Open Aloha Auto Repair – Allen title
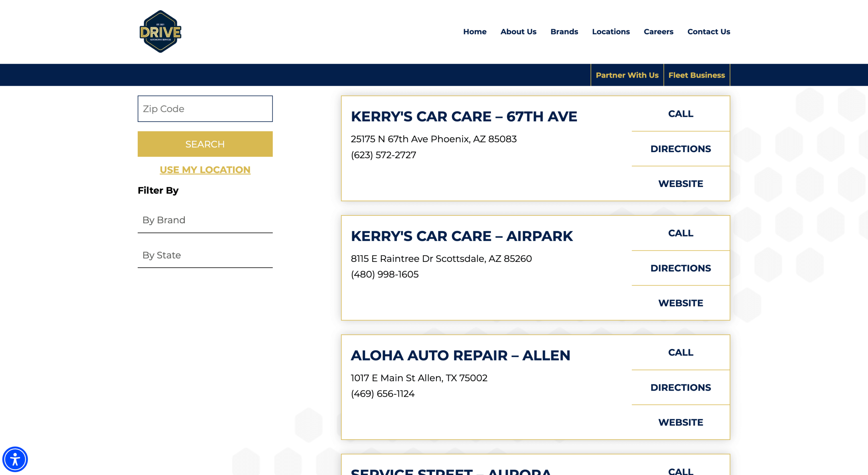Viewport: 868px width, 475px height. pyautogui.click(x=460, y=355)
